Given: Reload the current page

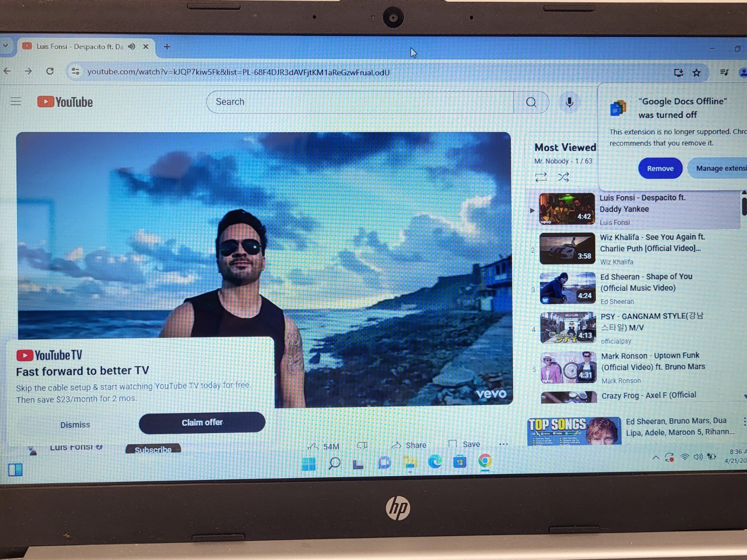Looking at the screenshot, I should [50, 71].
